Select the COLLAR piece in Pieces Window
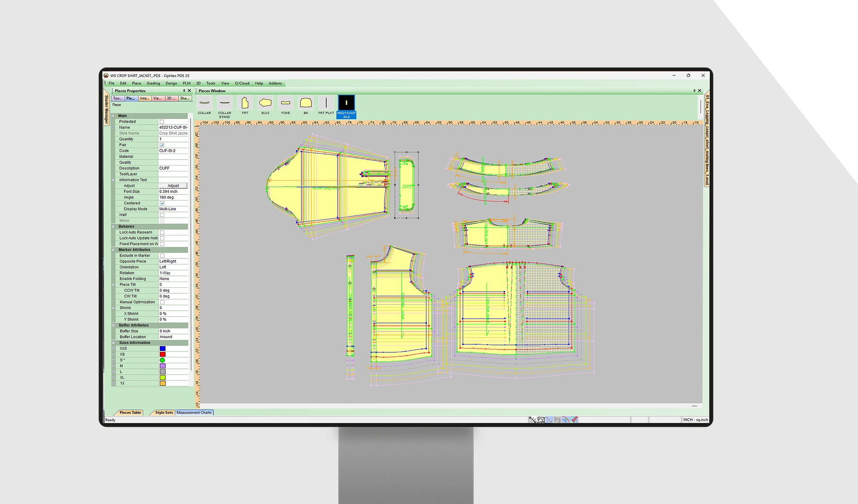Image resolution: width=858 pixels, height=504 pixels. 204,103
